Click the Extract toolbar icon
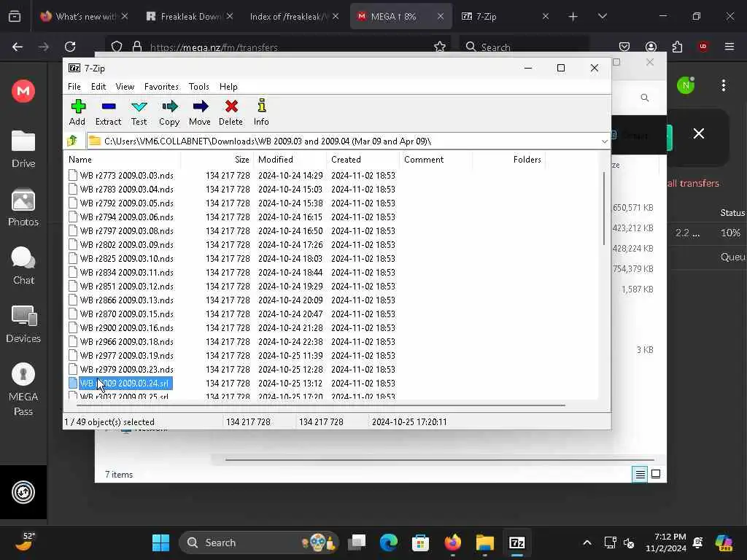 click(x=108, y=112)
